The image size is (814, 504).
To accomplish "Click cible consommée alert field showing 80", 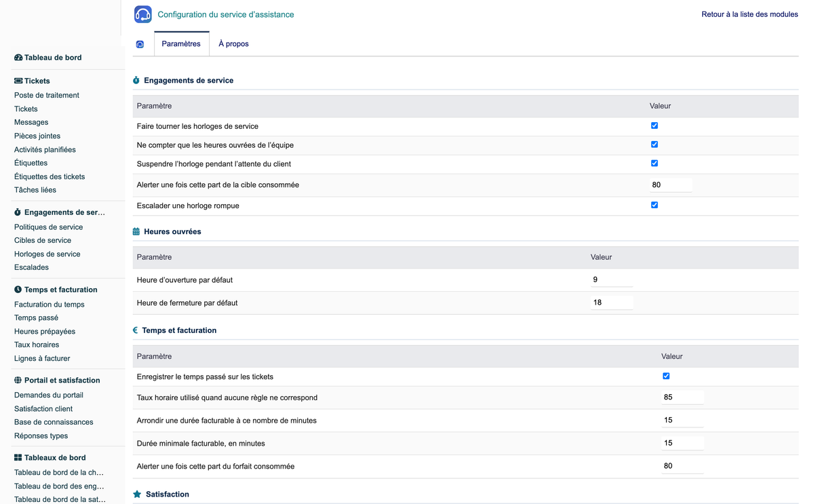I will (x=671, y=185).
